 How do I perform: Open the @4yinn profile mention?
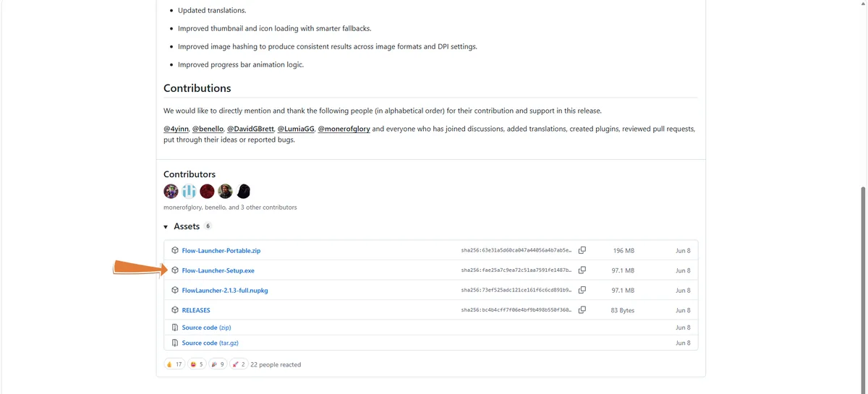tap(176, 129)
